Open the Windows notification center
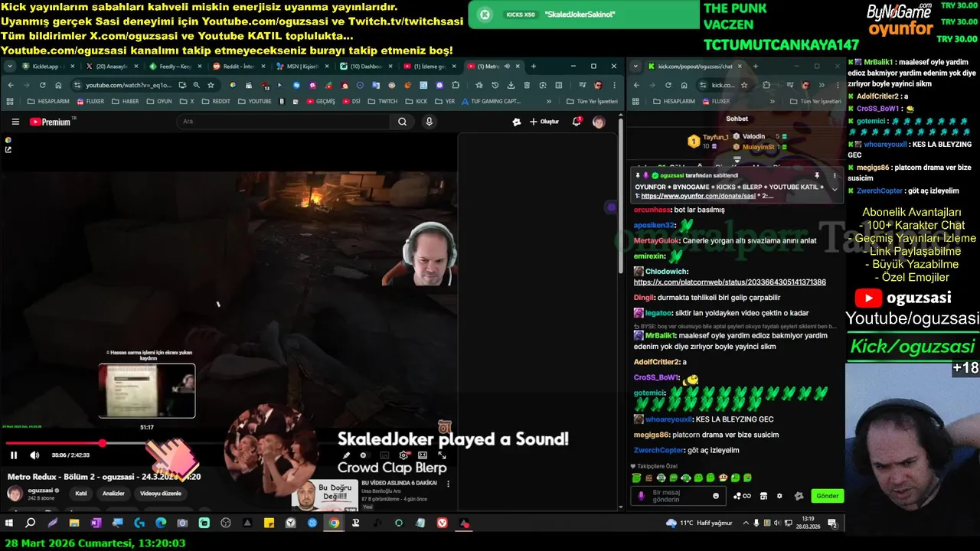The image size is (980, 551). [832, 523]
